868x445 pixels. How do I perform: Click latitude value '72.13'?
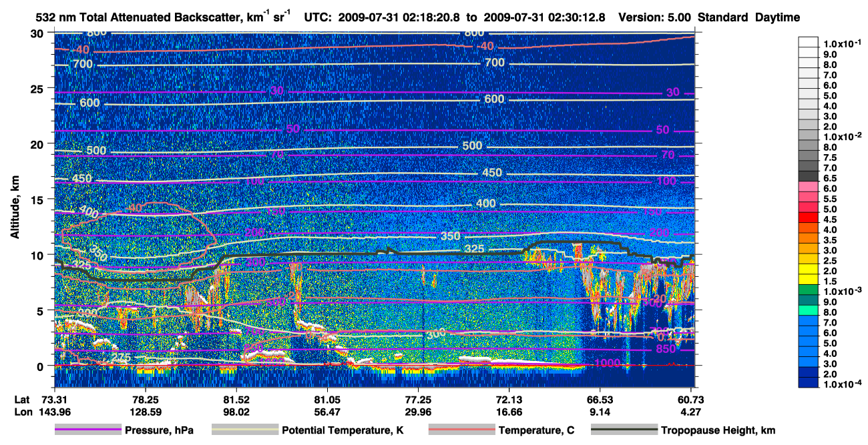coord(509,399)
